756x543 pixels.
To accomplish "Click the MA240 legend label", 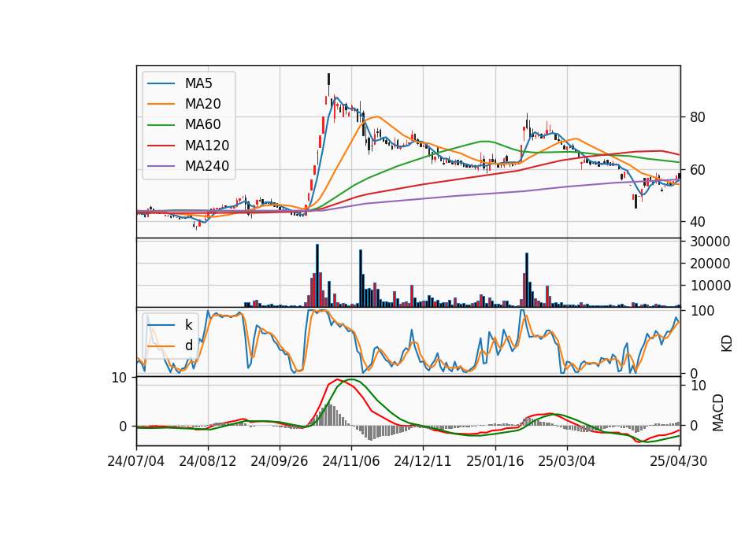I will (x=207, y=166).
